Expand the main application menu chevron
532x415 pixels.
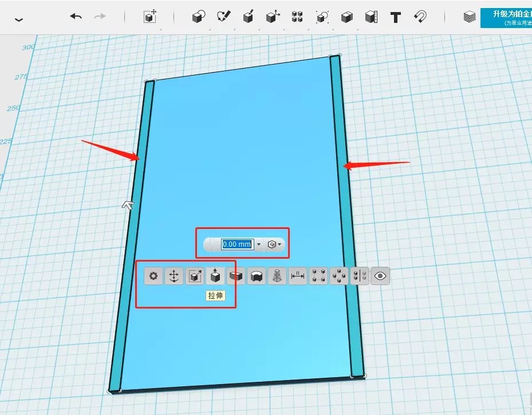coord(19,19)
